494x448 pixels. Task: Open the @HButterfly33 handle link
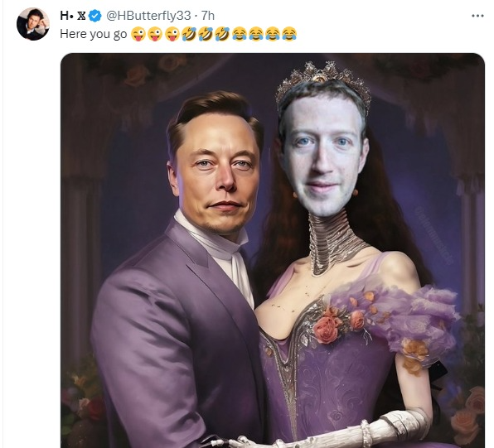148,16
